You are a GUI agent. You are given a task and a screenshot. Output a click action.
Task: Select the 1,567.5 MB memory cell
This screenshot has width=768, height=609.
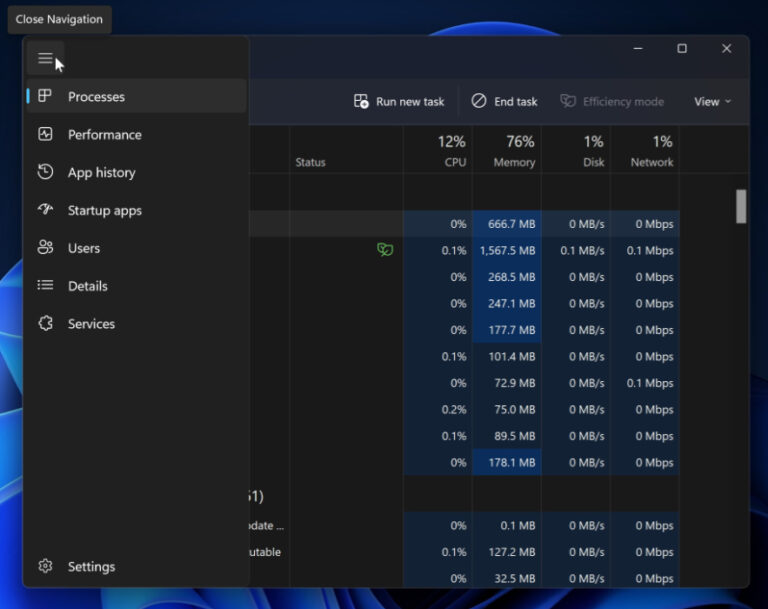pos(507,250)
